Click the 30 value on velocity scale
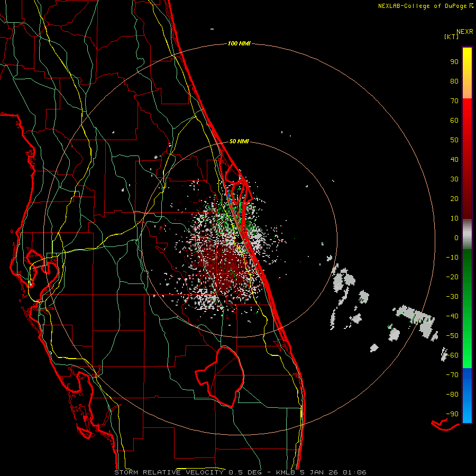Screen dimensions: 476x476 pos(454,179)
